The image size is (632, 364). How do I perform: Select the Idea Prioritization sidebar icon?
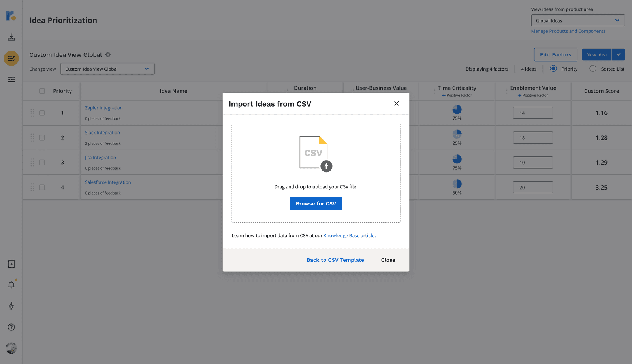point(11,58)
